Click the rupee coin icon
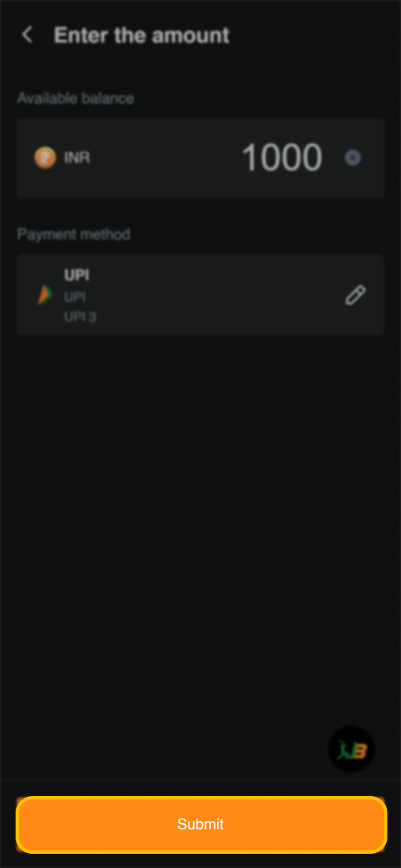The image size is (401, 868). [45, 158]
